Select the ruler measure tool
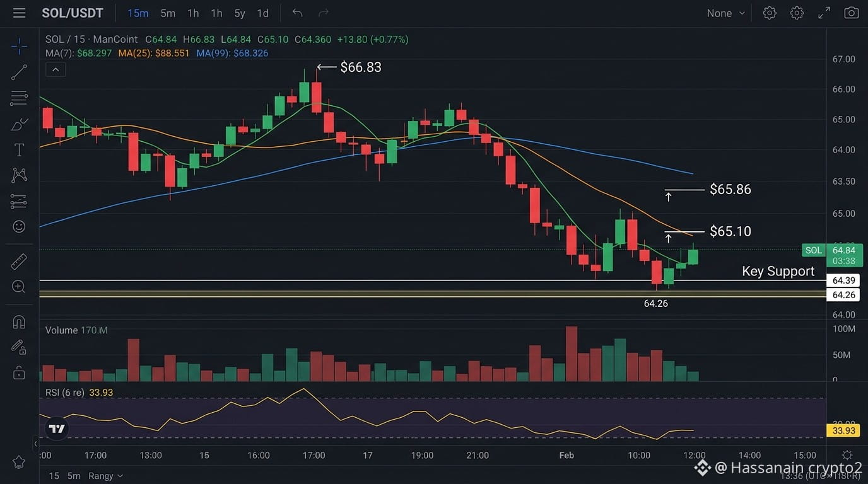The height and width of the screenshot is (484, 868). tap(19, 261)
